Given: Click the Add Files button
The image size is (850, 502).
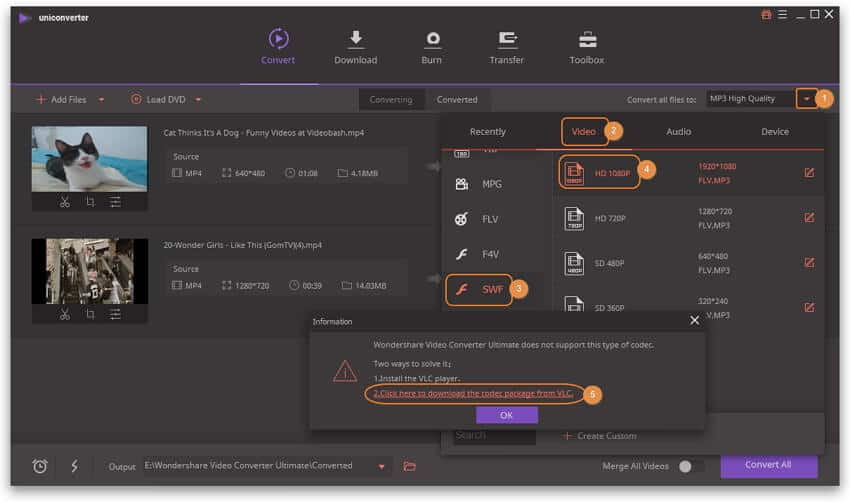Looking at the screenshot, I should [61, 100].
